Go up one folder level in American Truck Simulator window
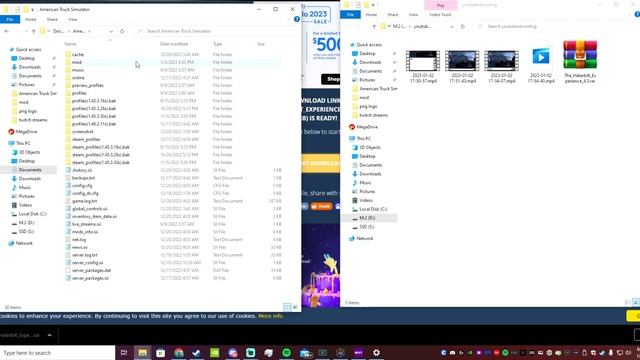640x360 pixels. click(34, 31)
